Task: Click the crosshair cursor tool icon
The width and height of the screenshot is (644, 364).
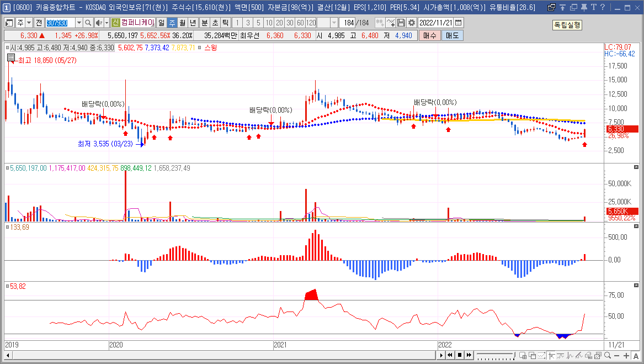Action: (x=551, y=355)
